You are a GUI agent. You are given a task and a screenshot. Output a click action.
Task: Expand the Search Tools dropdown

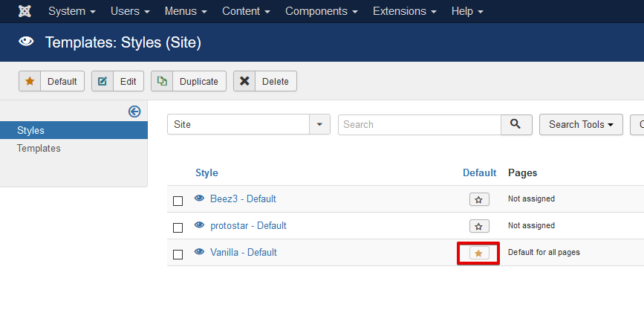click(581, 125)
